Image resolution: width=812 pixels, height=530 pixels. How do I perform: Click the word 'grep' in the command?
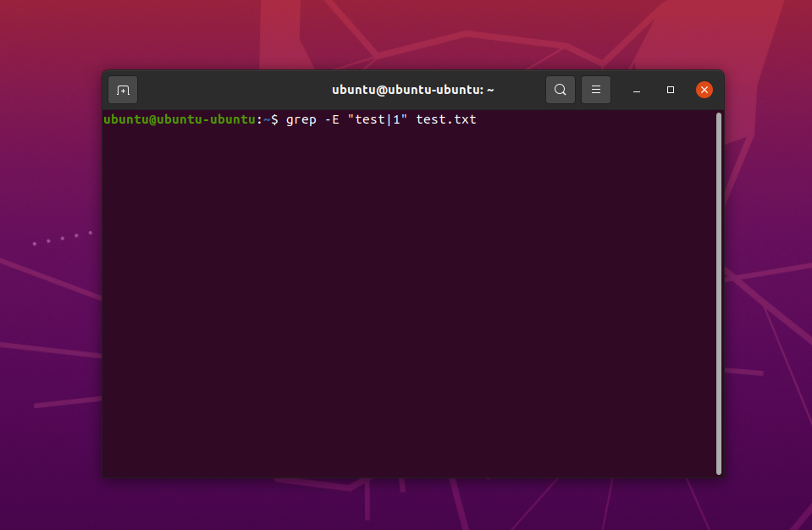coord(301,120)
